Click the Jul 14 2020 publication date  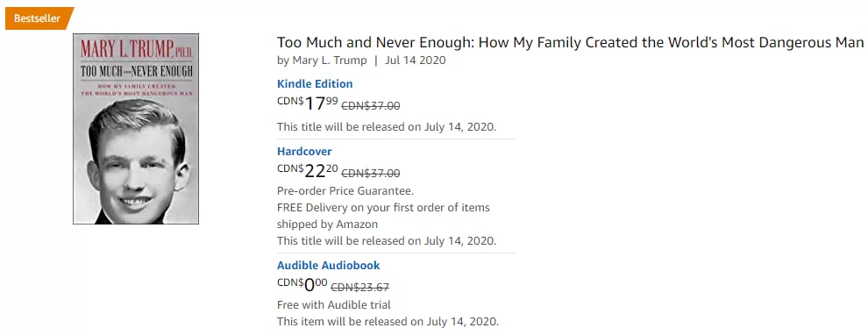[x=416, y=61]
